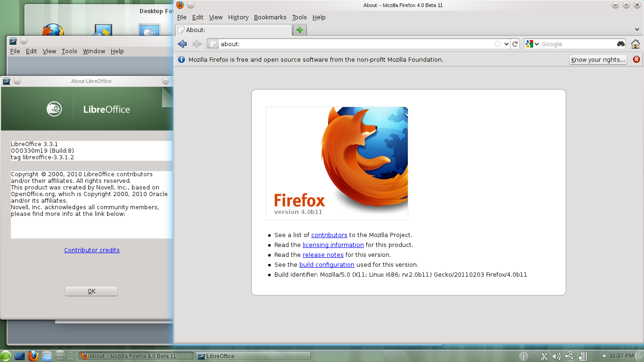Expand address bar history dropdown
Viewport: 644px width, 362px height.
506,44
